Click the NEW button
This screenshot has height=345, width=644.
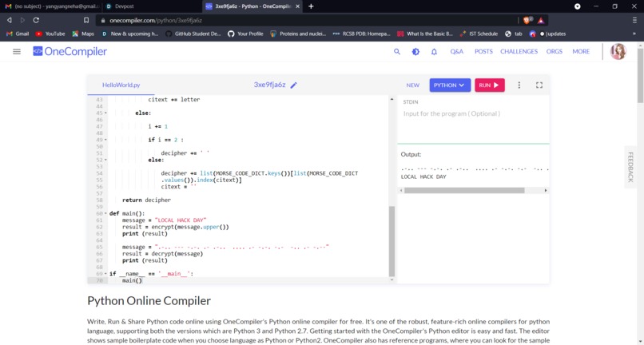tap(413, 85)
